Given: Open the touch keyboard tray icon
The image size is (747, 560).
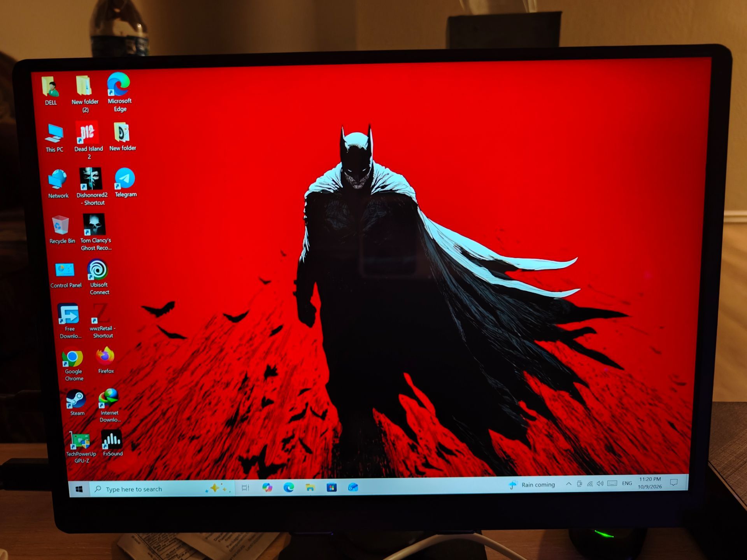Looking at the screenshot, I should (x=612, y=483).
